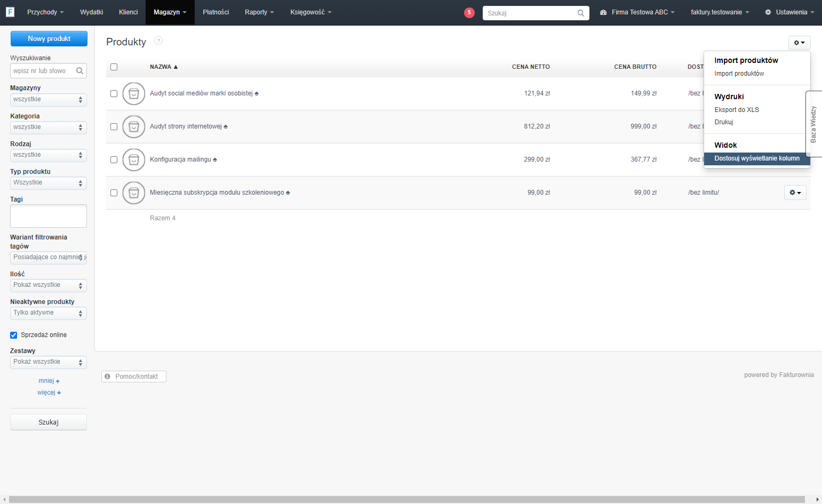This screenshot has width=822, height=504.
Task: Open the Ilość dropdown
Action: click(x=49, y=285)
